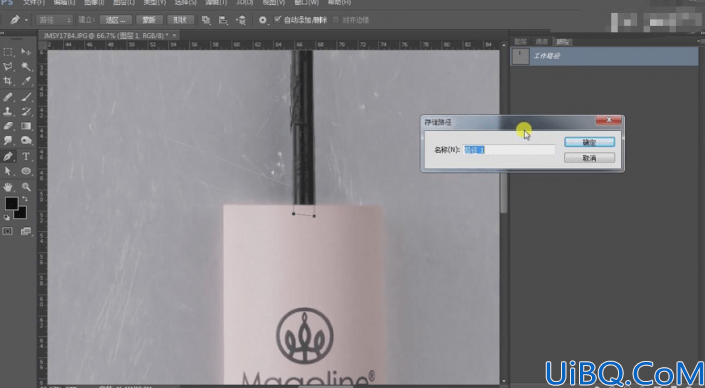Open the Help menu
This screenshot has height=388, width=705.
(339, 3)
